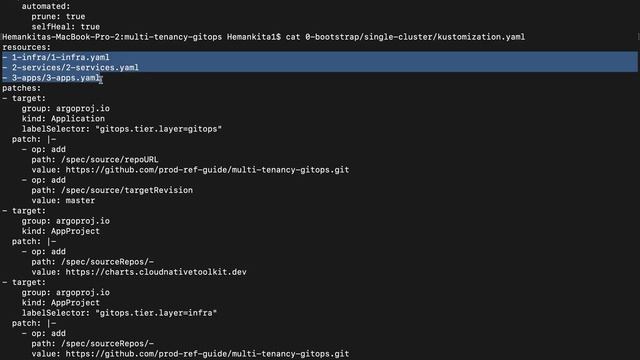Viewport: 640px width, 360px height.
Task: Click the 'resources:' key
Action: click(27, 47)
